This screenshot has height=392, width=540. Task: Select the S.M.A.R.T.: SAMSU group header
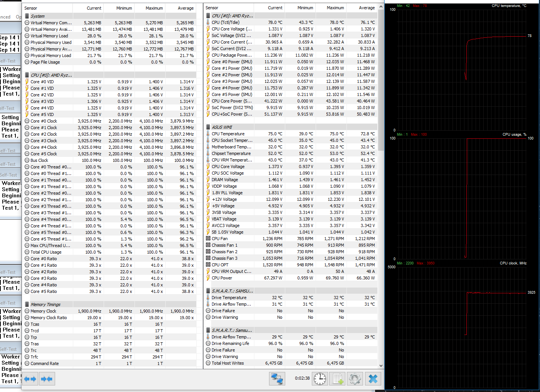click(290, 291)
